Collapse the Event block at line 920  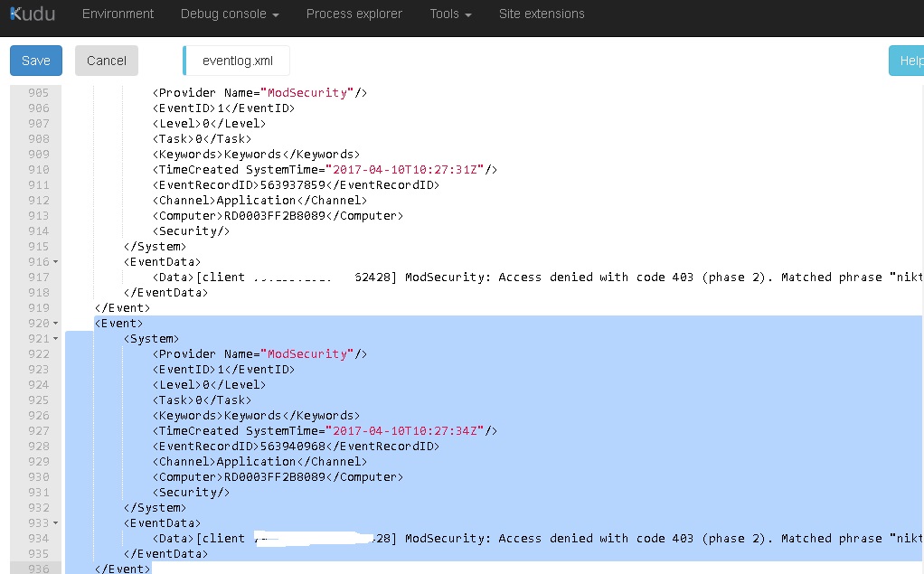click(x=57, y=324)
